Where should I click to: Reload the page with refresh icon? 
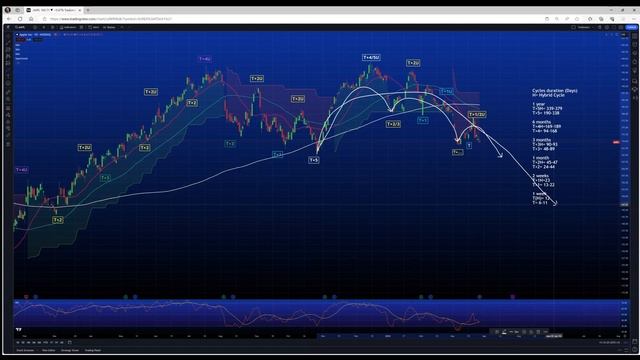pos(20,19)
